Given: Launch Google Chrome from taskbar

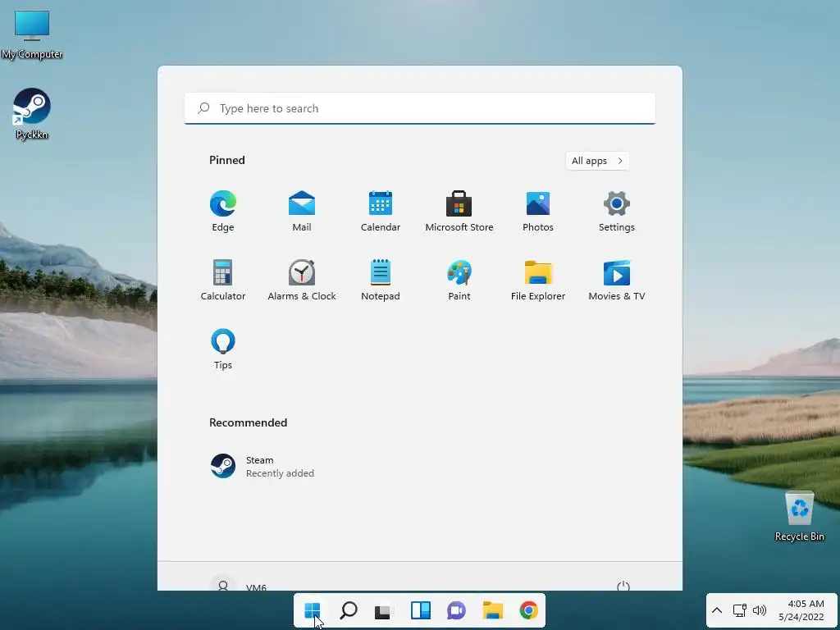Looking at the screenshot, I should [x=529, y=610].
